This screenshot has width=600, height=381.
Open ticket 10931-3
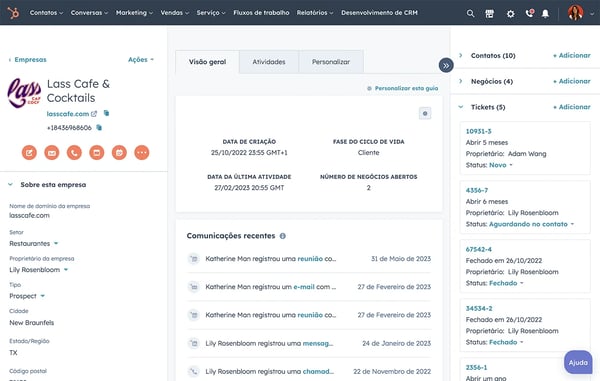tap(478, 132)
